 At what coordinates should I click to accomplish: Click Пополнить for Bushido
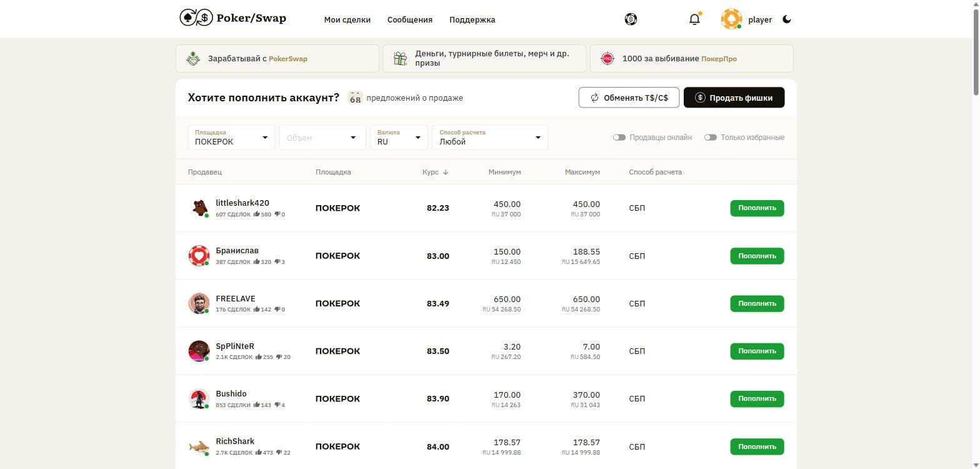click(x=757, y=398)
